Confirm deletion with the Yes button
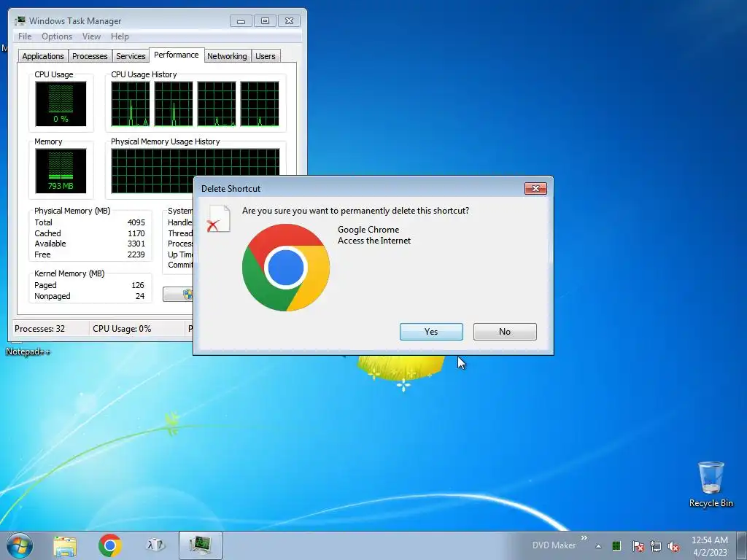Screen dimensions: 747x560 tap(431, 332)
